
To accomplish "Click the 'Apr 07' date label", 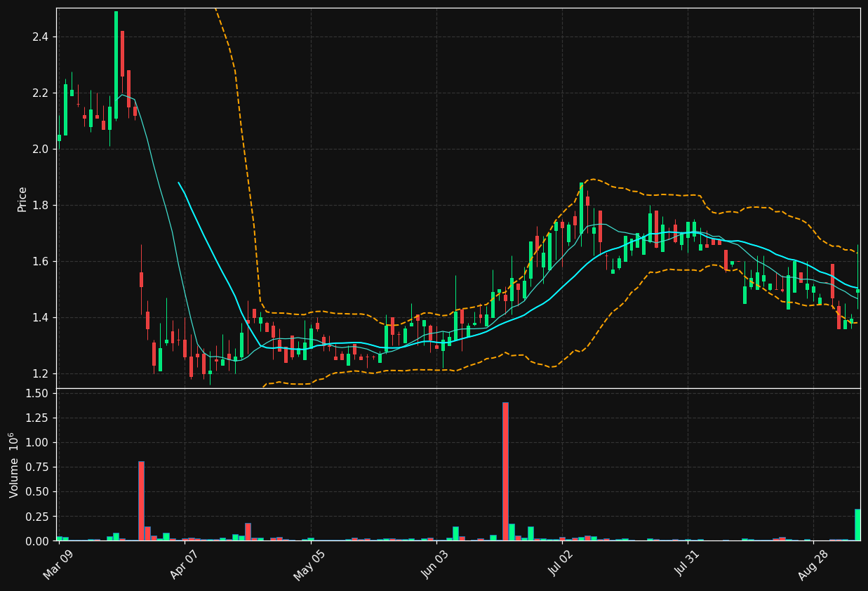I will click(184, 566).
